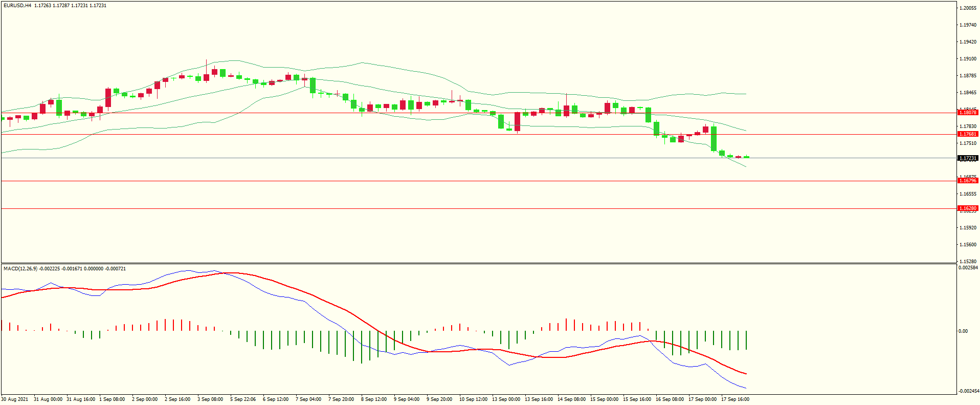The width and height of the screenshot is (980, 405).
Task: Click the 3 Sep 08:00 time label
Action: click(x=210, y=399)
